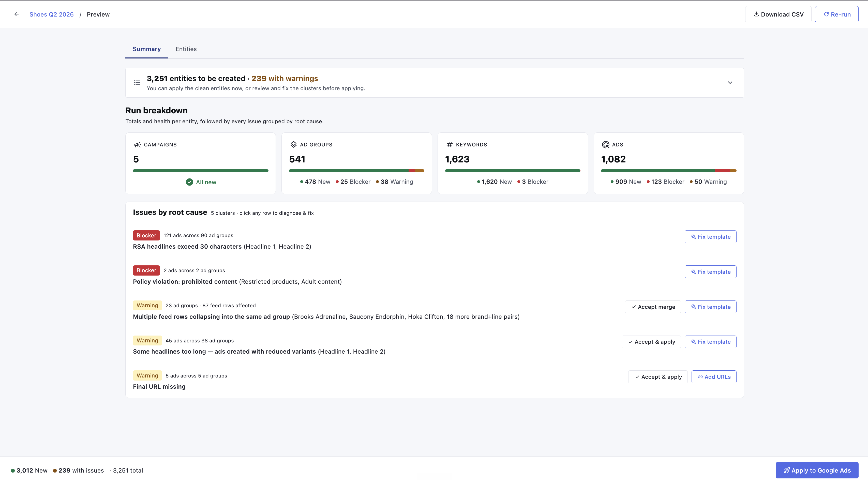Image resolution: width=868 pixels, height=484 pixels.
Task: Open the RSA headlines exceed 30 characters row
Action: tap(434, 240)
